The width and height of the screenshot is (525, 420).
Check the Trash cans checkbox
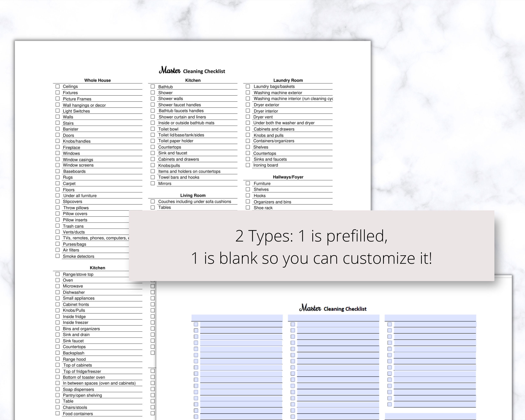58,226
